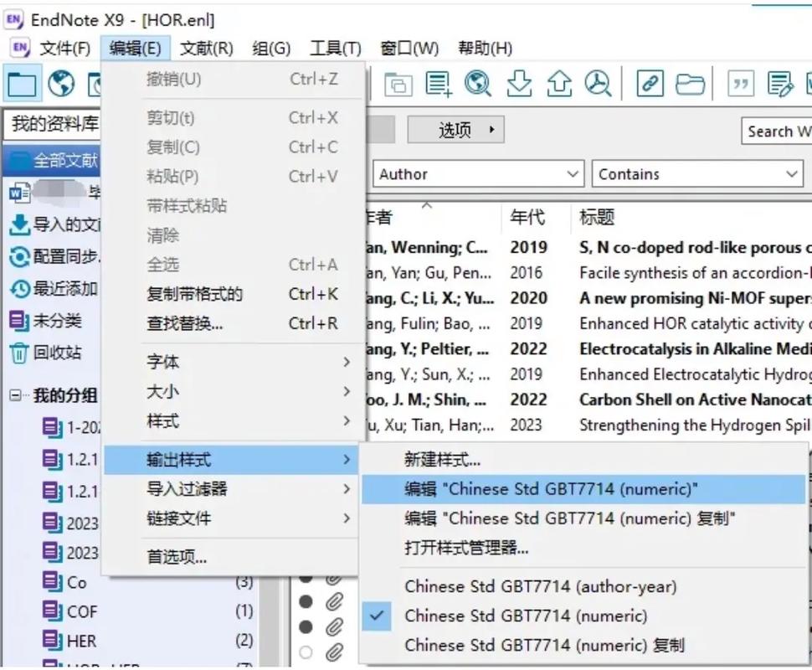Open the 工具(T) menu
This screenshot has width=812, height=670.
click(x=336, y=49)
